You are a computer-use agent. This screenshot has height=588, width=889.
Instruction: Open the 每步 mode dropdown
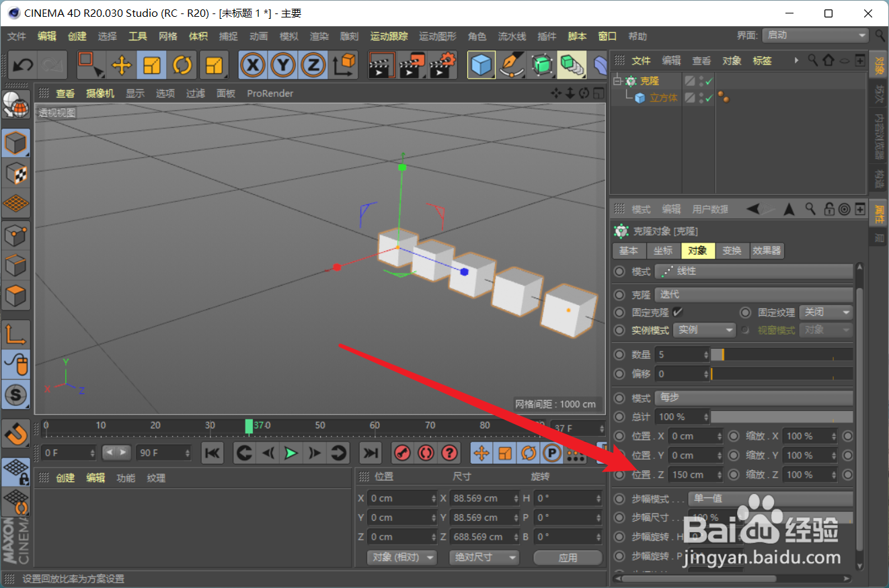click(x=754, y=398)
